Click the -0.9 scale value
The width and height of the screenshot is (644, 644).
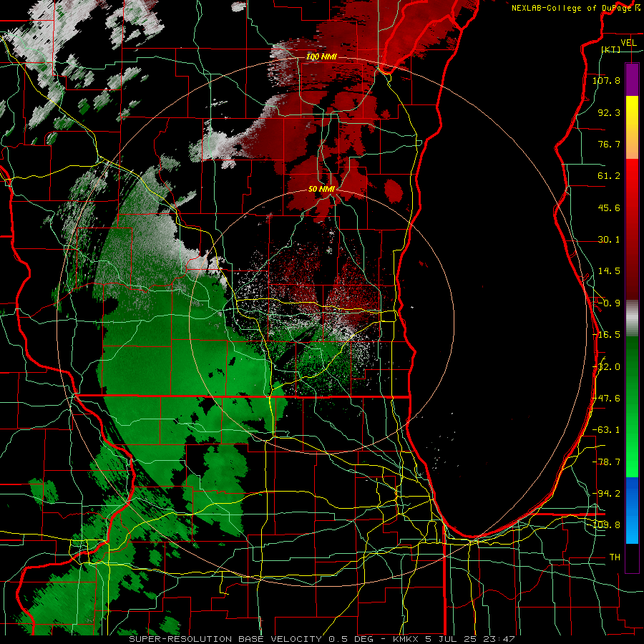(x=609, y=303)
